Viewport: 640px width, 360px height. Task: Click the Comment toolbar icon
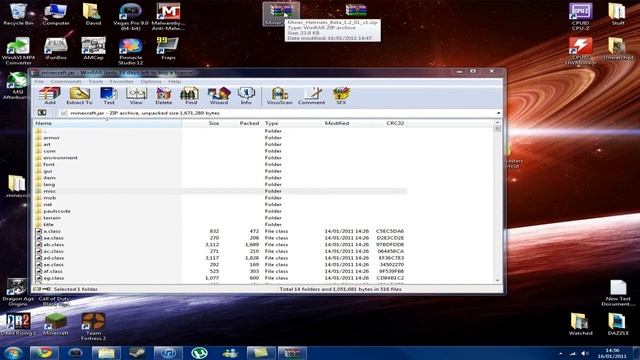coord(311,96)
